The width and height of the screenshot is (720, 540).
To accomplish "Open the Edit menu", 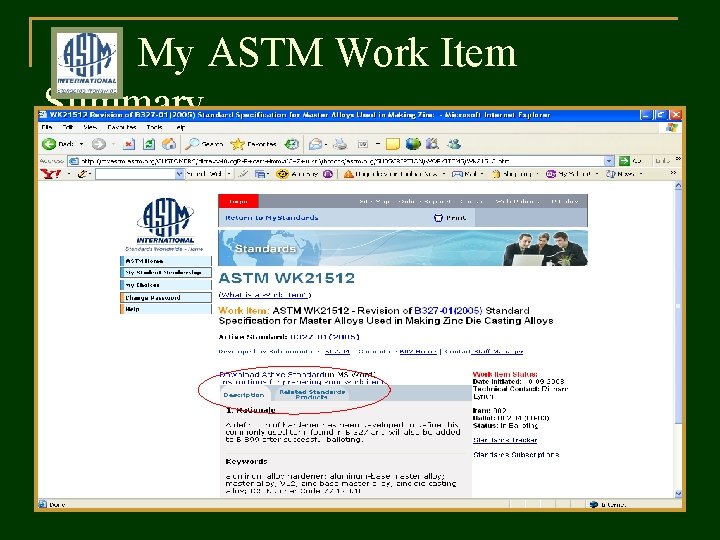I will point(68,127).
